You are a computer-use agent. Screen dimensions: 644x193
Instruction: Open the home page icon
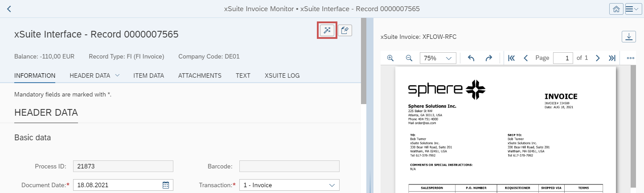(615, 9)
